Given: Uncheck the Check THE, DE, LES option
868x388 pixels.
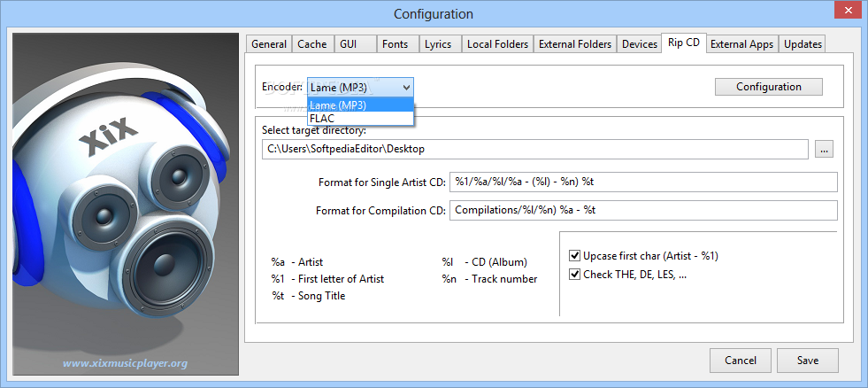Looking at the screenshot, I should click(x=574, y=275).
